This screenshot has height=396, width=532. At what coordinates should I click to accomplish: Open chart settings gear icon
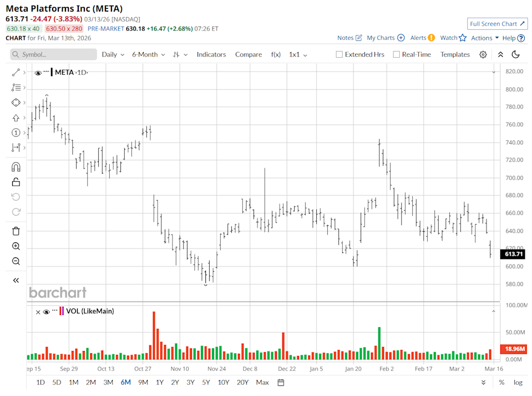[x=483, y=54]
